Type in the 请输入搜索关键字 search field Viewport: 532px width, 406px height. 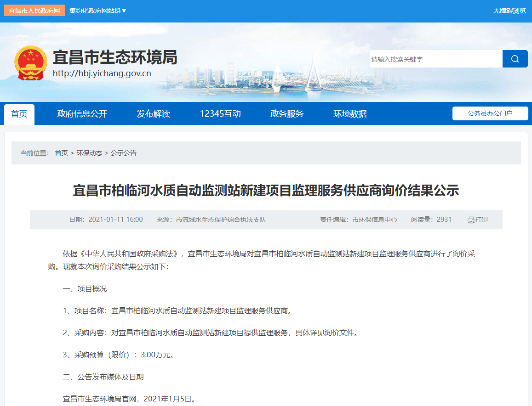click(435, 59)
